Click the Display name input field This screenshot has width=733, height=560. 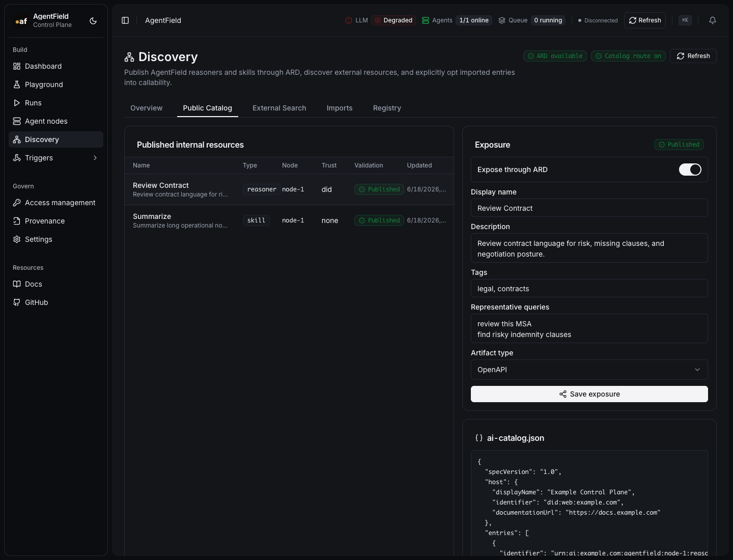click(x=589, y=208)
